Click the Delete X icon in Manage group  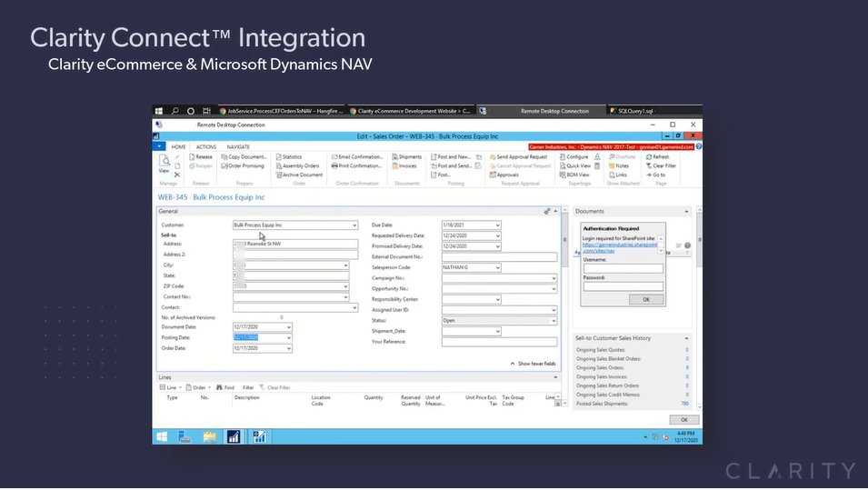point(177,175)
